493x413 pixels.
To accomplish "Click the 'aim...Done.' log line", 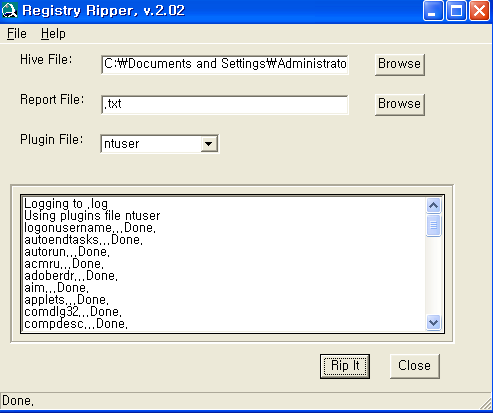I will click(56, 288).
